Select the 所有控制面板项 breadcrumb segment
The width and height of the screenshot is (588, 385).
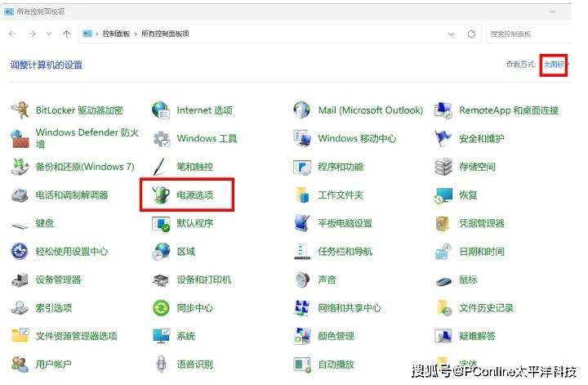(165, 34)
